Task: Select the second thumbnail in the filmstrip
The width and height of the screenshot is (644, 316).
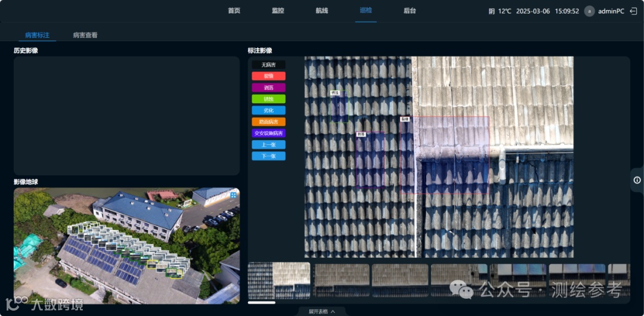Action: [x=341, y=280]
